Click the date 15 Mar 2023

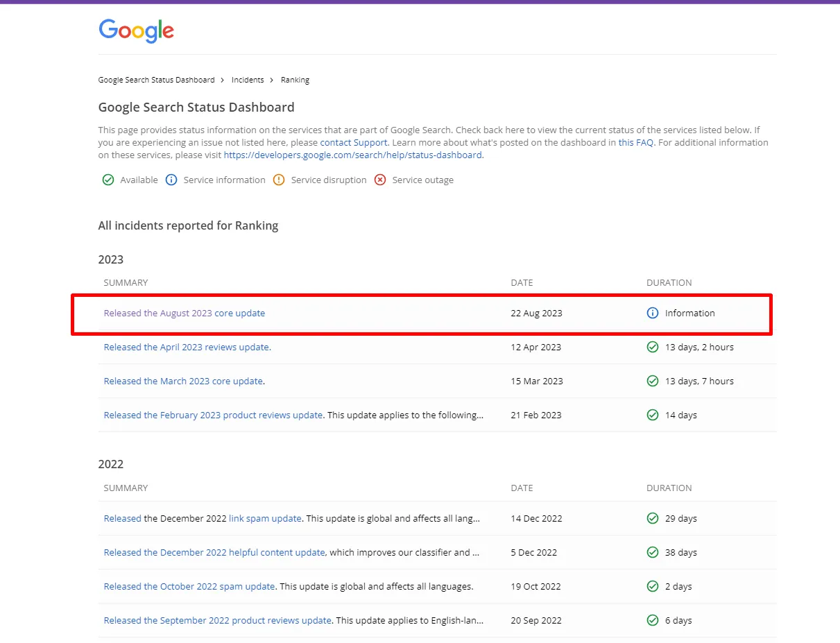[537, 381]
